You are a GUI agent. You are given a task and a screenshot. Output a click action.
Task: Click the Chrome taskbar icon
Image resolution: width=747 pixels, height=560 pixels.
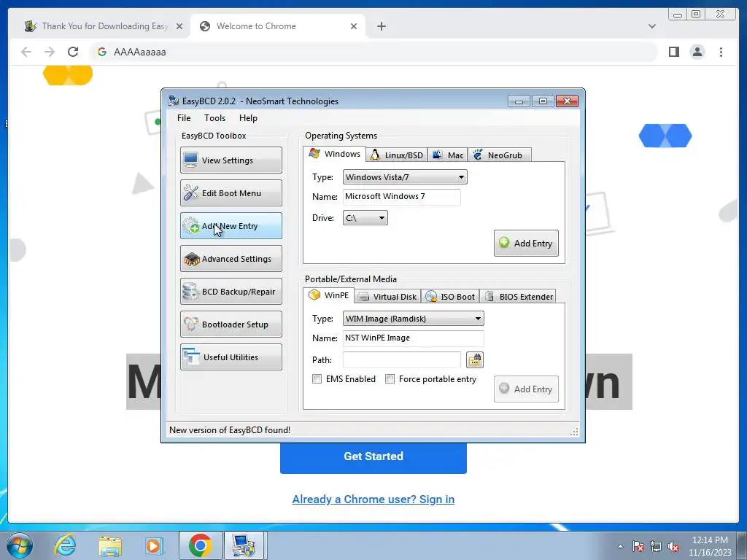click(x=201, y=545)
